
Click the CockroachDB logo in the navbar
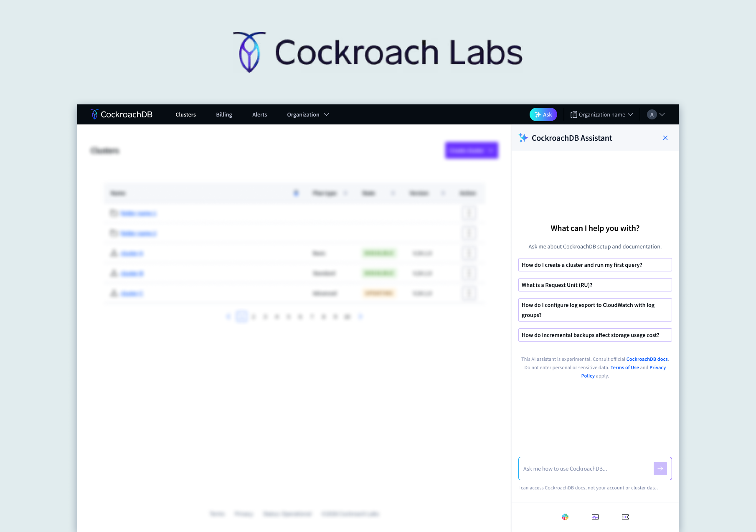click(x=122, y=114)
